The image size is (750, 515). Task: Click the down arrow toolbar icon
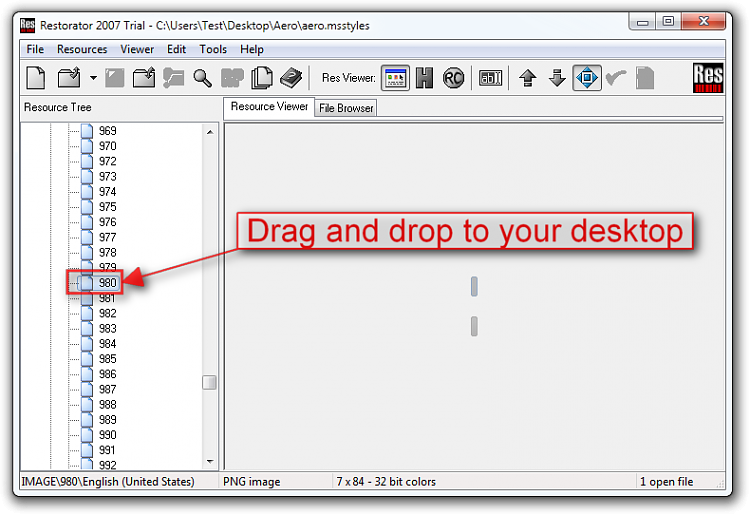[x=557, y=78]
